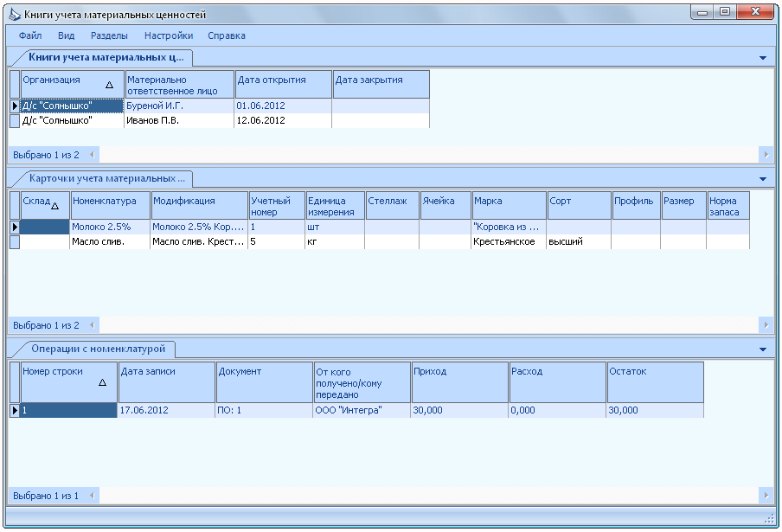
Task: Select the Операции с номенклатурой tab
Action: tap(99, 349)
